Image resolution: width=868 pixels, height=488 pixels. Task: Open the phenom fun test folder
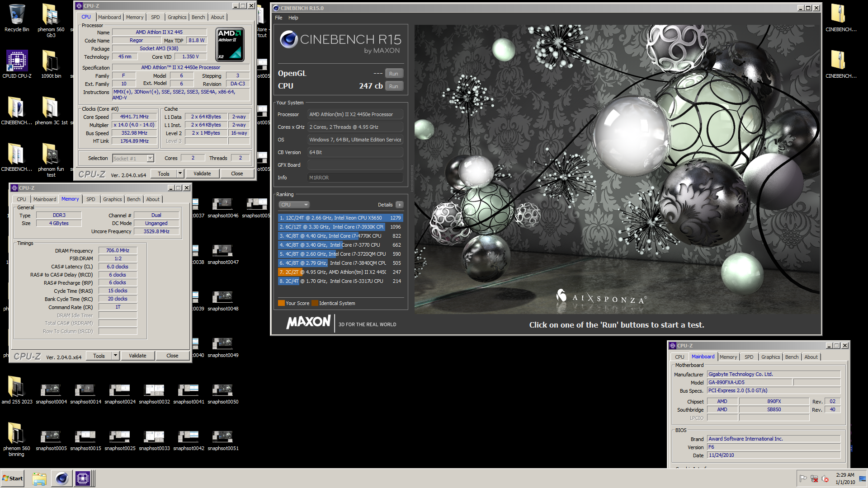point(51,160)
